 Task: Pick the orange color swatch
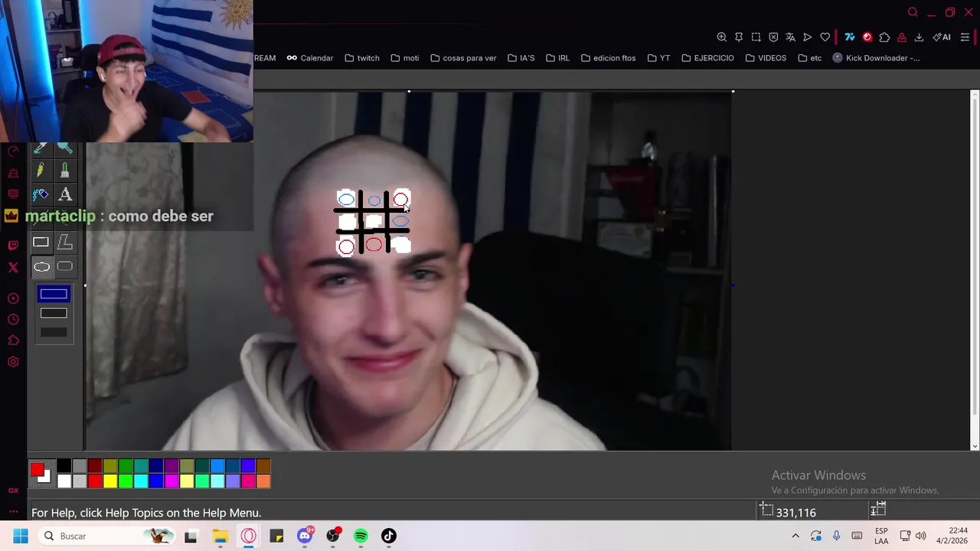point(263,481)
